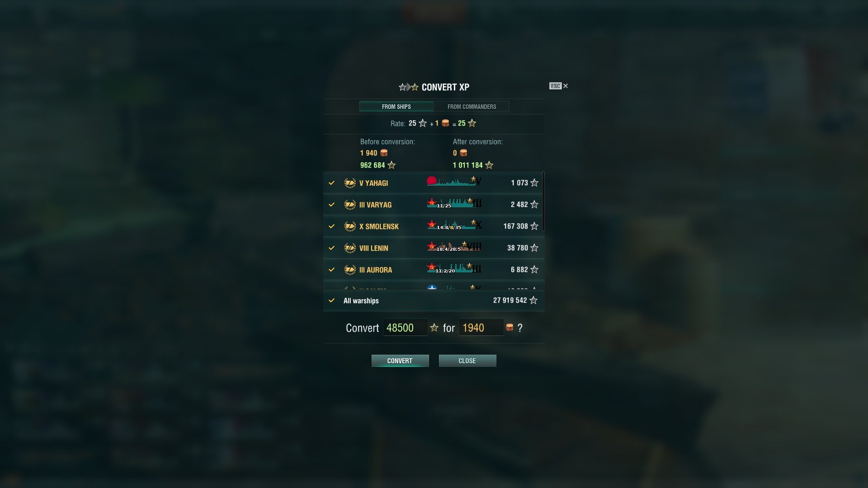Click the Close button

pos(467,361)
